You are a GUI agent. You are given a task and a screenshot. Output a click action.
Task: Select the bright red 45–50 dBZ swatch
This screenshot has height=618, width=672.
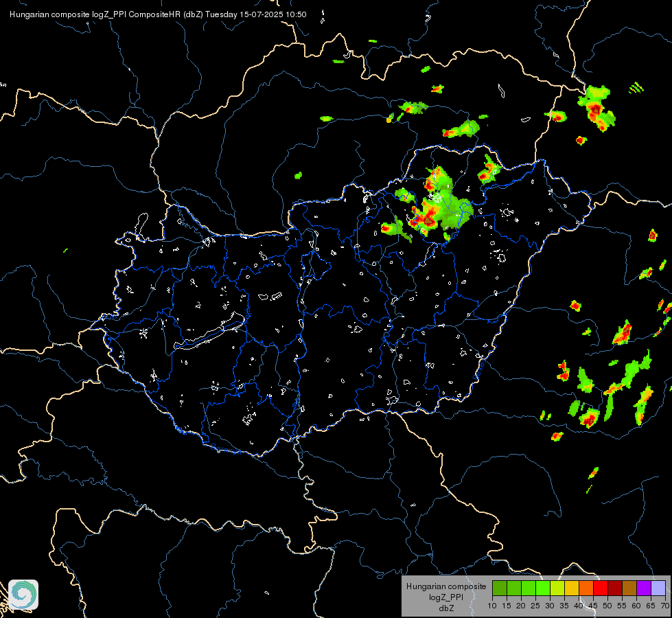point(601,588)
